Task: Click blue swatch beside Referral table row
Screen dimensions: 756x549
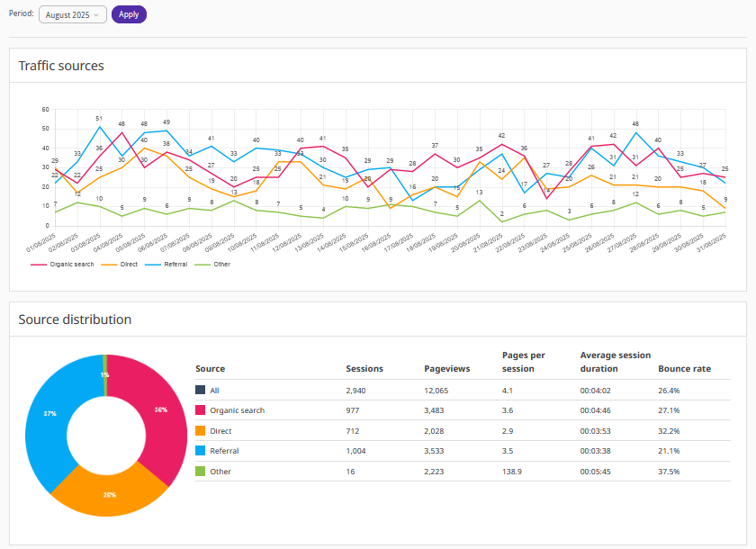Action: coord(200,450)
